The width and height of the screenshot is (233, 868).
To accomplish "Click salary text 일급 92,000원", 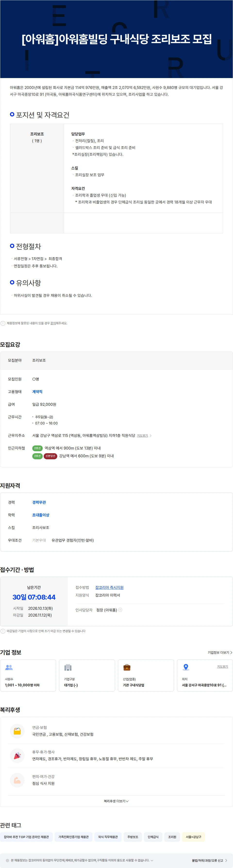I will point(44,404).
